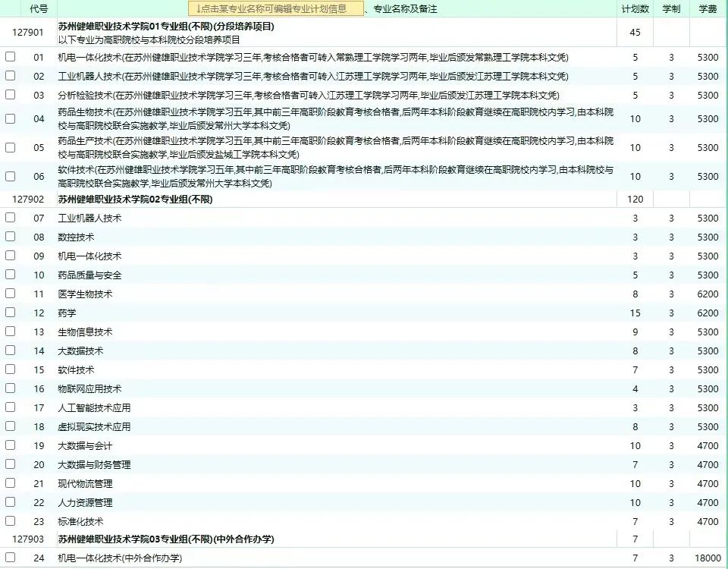Check the box for 24 机电一体化技术(中外合作办学)
728x569 pixels.
(10, 558)
